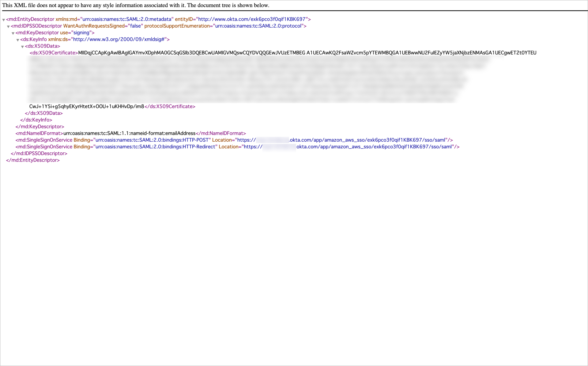Select the emailAddress NameIDFormat value

(129, 133)
